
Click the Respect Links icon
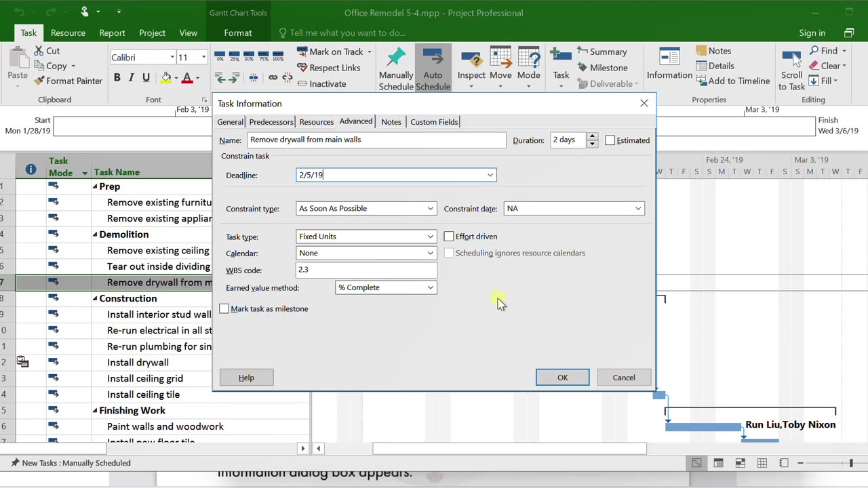tap(302, 68)
